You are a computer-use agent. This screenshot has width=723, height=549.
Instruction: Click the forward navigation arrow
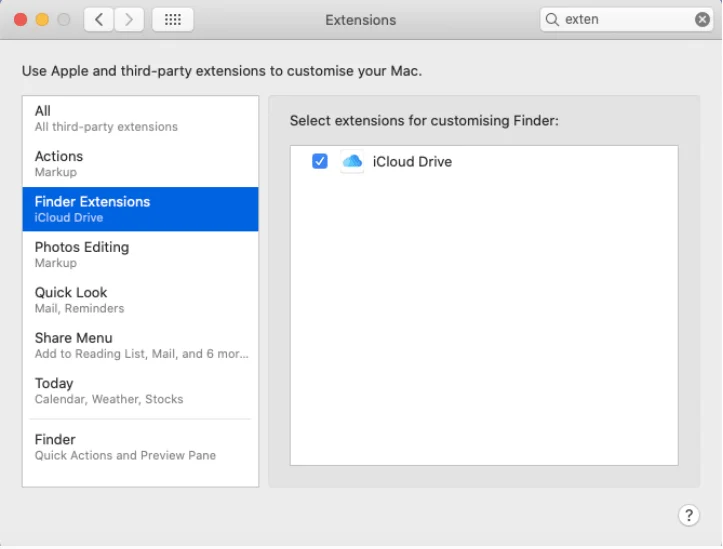coord(130,19)
